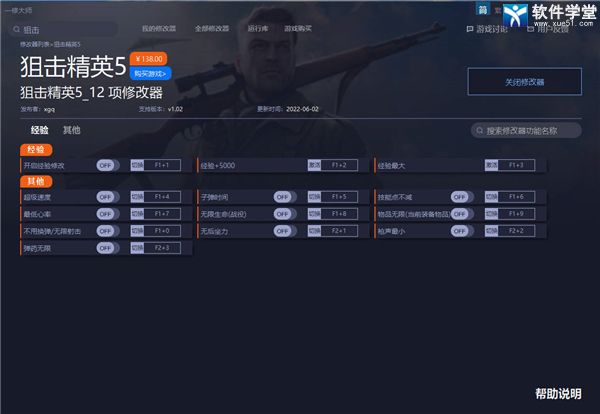Turn on 最低心率 toggle

tap(107, 214)
